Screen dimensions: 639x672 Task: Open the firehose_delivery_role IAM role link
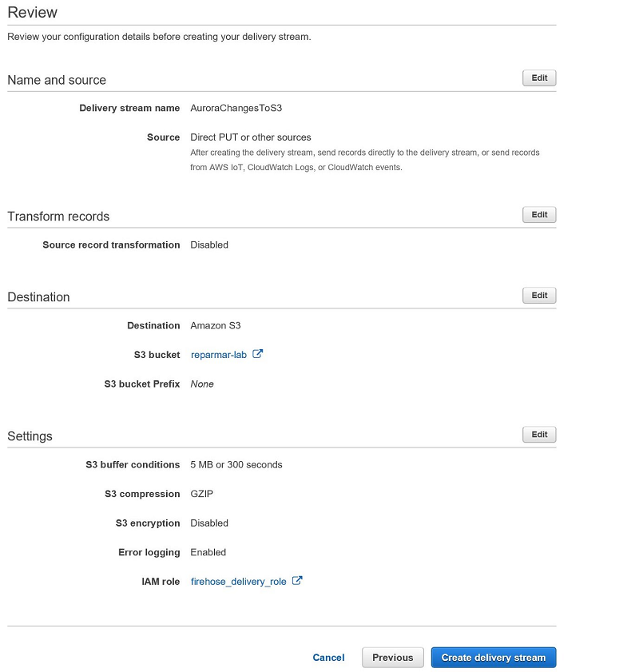point(239,582)
